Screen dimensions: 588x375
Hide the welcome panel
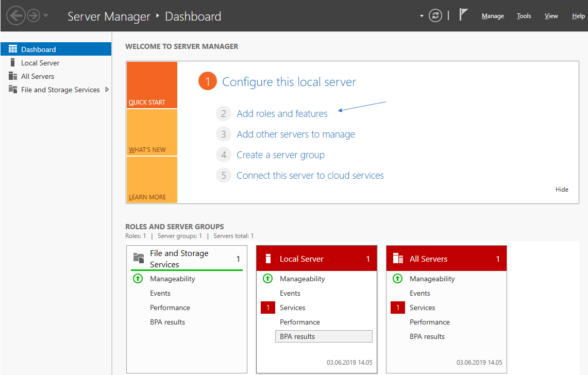pos(562,190)
